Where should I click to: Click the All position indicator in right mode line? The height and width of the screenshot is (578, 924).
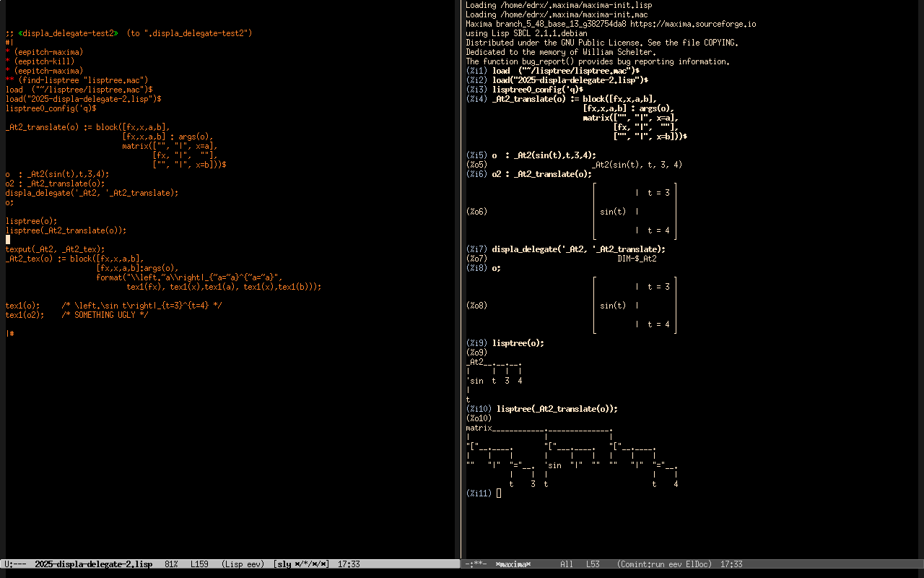point(566,564)
